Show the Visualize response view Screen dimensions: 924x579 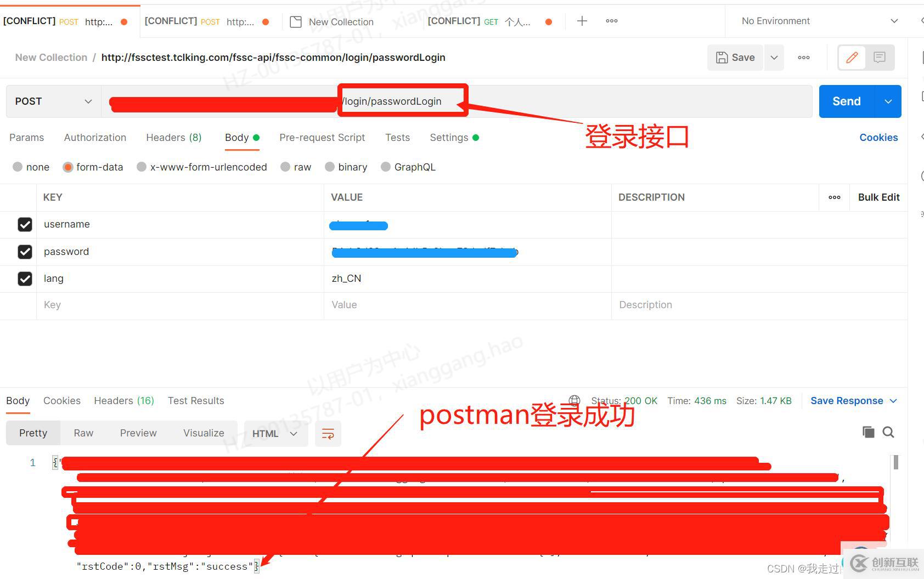(x=204, y=433)
